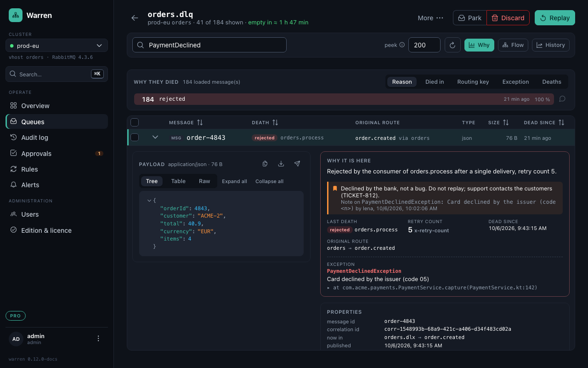Toggle the Flow view button

[x=513, y=45]
